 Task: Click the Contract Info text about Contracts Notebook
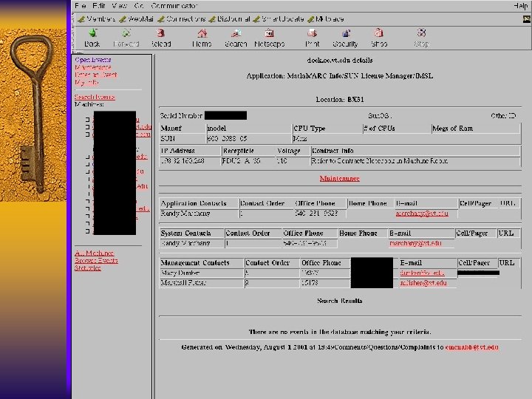379,161
